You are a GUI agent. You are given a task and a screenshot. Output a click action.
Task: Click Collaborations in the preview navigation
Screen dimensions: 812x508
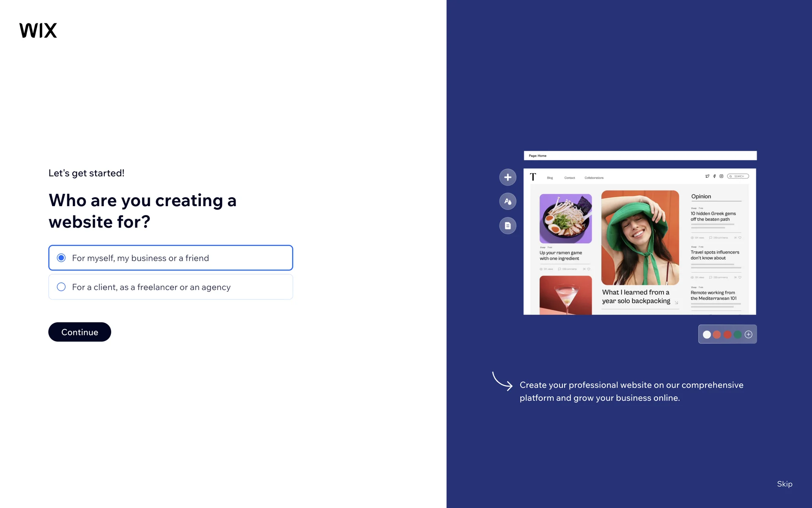[594, 178]
